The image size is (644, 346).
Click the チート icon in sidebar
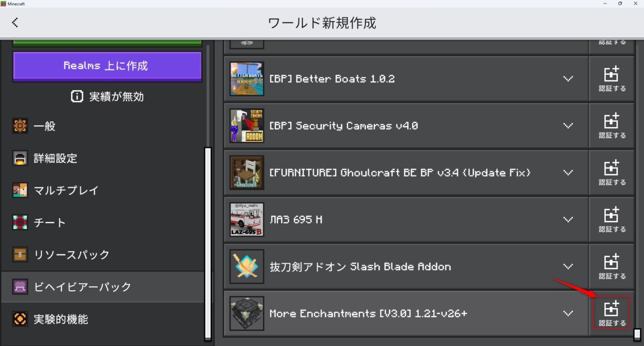(20, 222)
